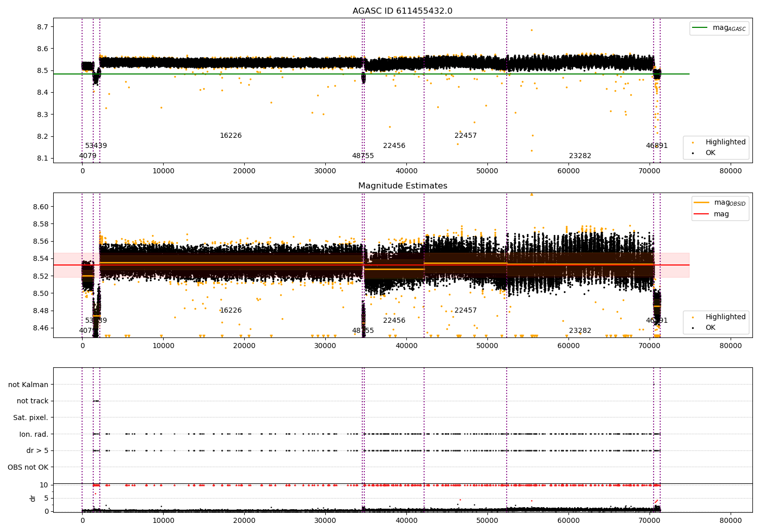Click obsid label 4079 in the top plot

(88, 156)
